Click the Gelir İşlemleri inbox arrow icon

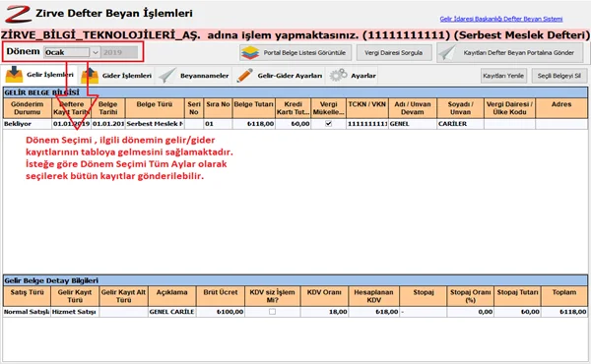14,75
